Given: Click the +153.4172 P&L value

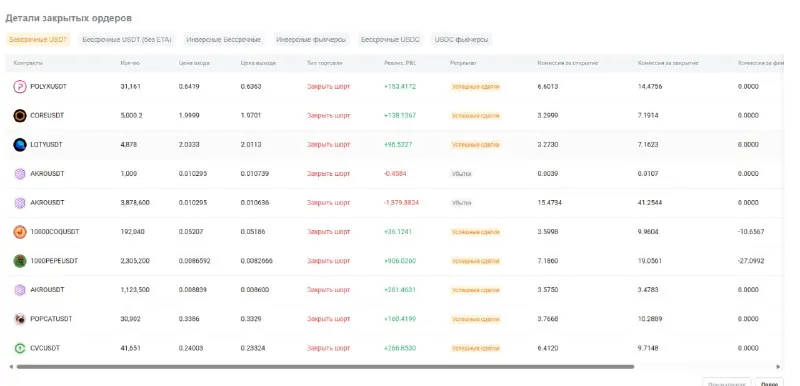Looking at the screenshot, I should point(400,87).
